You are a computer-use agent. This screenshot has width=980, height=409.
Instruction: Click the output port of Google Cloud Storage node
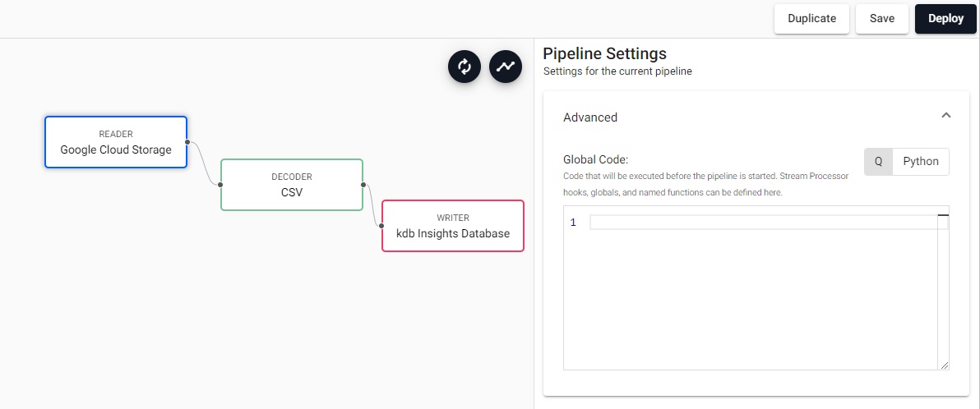click(187, 142)
